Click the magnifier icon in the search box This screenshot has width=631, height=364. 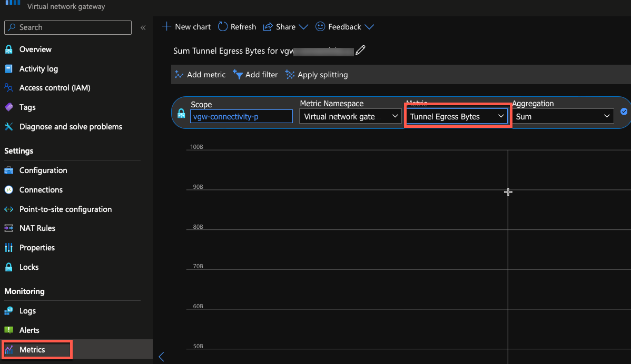click(x=12, y=27)
